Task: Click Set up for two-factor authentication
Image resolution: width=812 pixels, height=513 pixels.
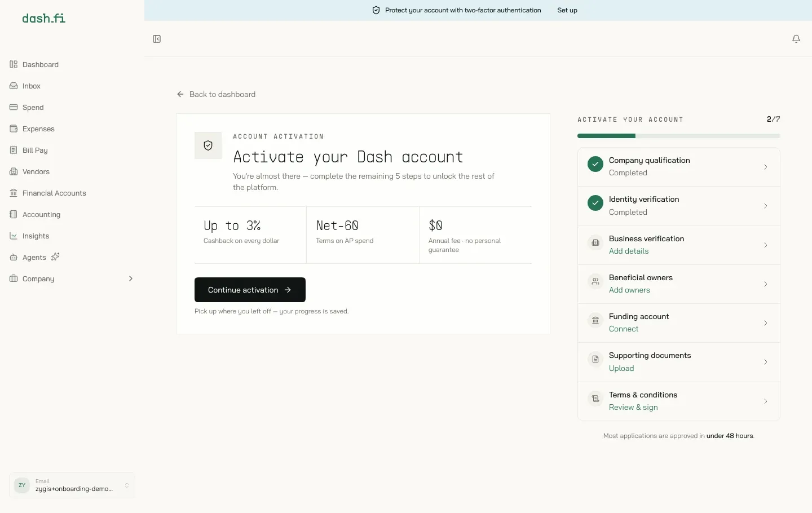Action: click(567, 10)
